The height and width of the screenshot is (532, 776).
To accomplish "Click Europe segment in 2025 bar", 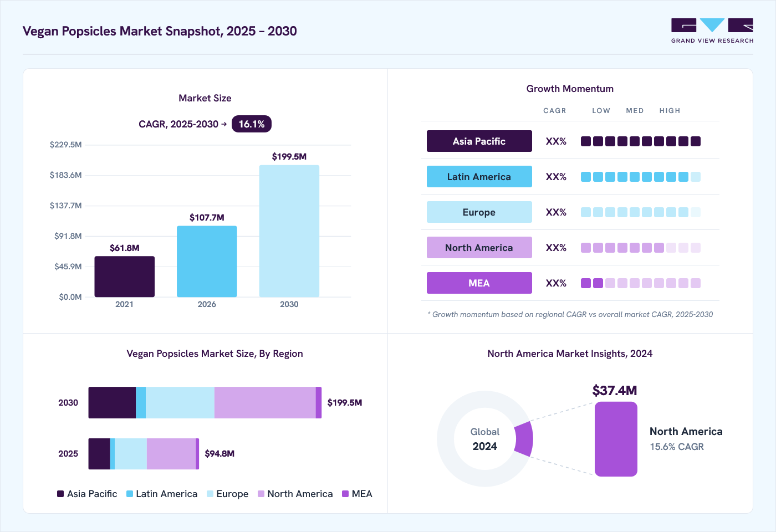I will [x=131, y=454].
